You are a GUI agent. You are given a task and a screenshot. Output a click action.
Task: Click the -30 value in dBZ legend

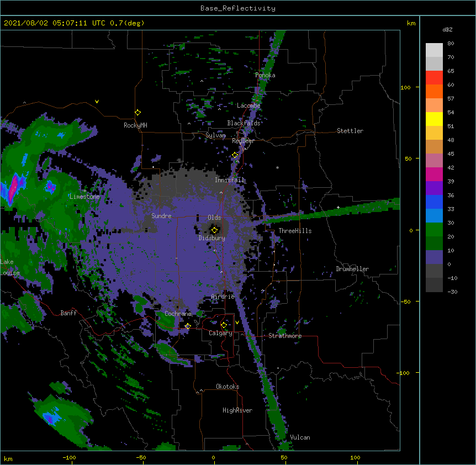coord(452,292)
